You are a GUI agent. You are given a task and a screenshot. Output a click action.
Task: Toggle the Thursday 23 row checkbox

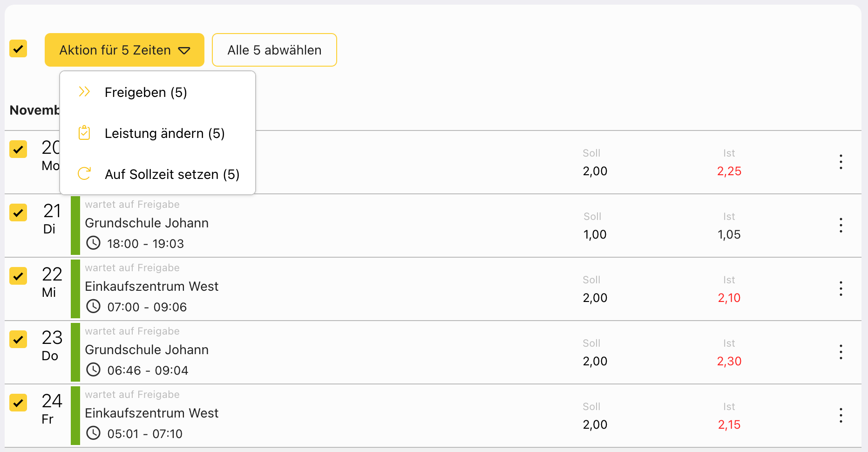(x=18, y=339)
